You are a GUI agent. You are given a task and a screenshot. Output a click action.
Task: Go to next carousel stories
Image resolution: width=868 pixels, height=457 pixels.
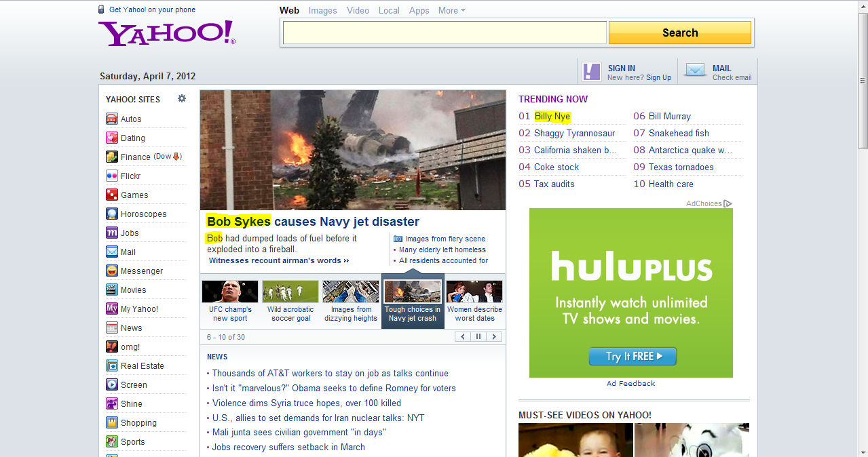click(x=494, y=336)
